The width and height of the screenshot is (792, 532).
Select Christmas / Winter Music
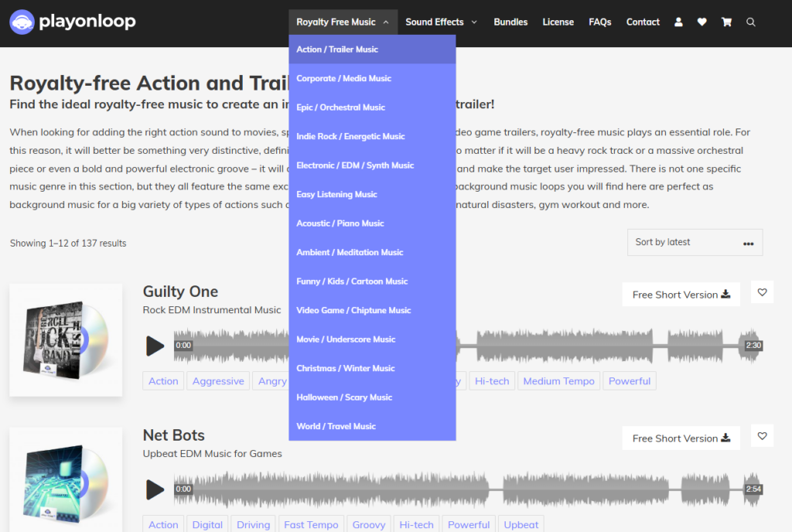tap(372, 369)
